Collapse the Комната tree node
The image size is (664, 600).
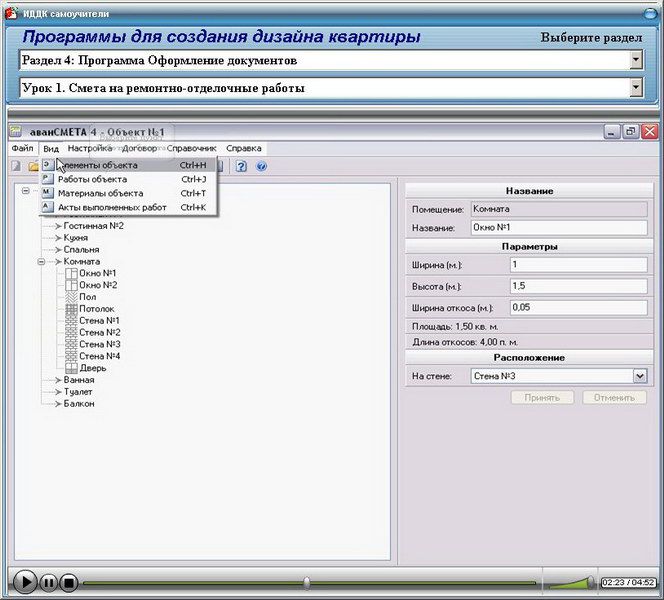pyautogui.click(x=42, y=261)
